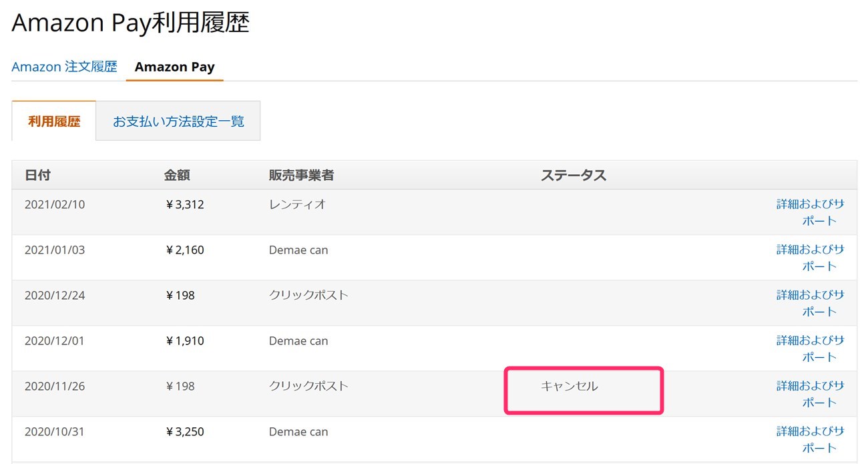Click the 日付 column header
This screenshot has width=868, height=464.
tap(37, 176)
